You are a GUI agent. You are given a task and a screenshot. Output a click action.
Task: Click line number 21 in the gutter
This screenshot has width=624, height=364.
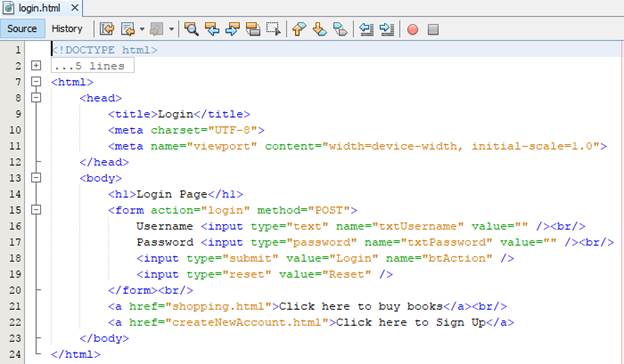click(x=15, y=306)
